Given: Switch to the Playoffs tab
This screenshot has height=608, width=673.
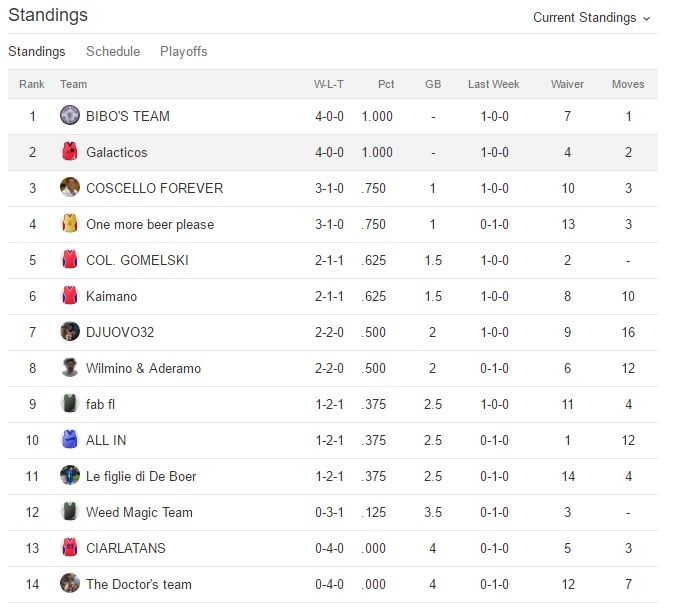Looking at the screenshot, I should click(x=184, y=51).
